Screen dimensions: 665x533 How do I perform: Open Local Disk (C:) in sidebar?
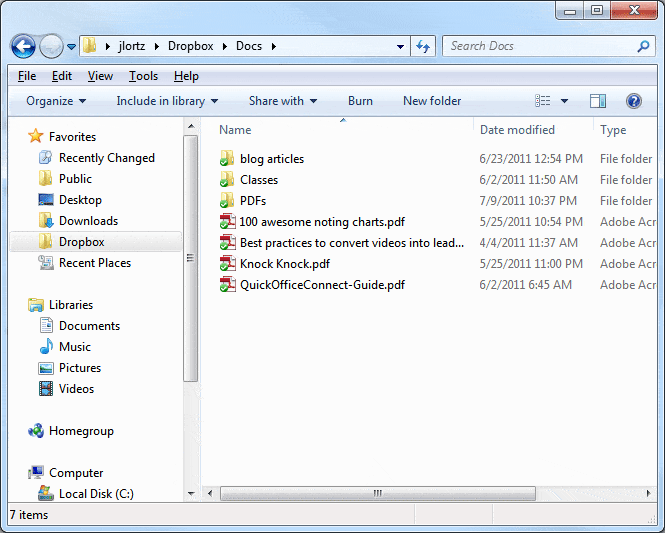tap(86, 494)
